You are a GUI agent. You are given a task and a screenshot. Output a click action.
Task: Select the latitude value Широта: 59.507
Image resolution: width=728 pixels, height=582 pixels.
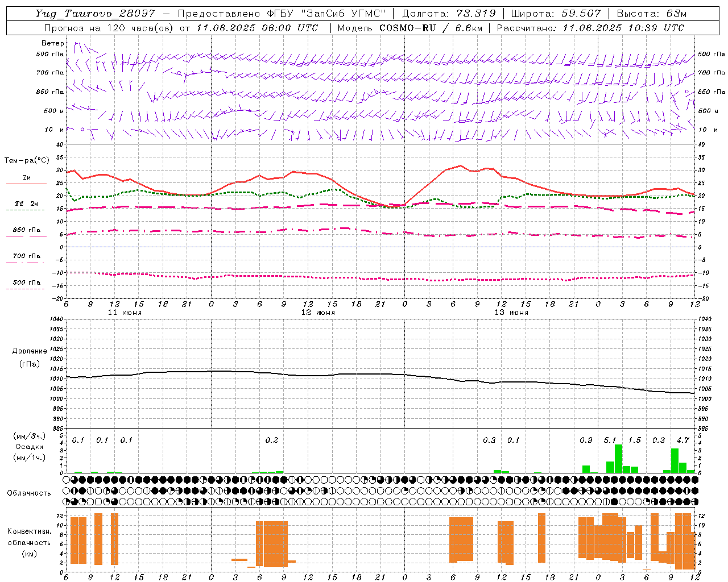(x=556, y=14)
